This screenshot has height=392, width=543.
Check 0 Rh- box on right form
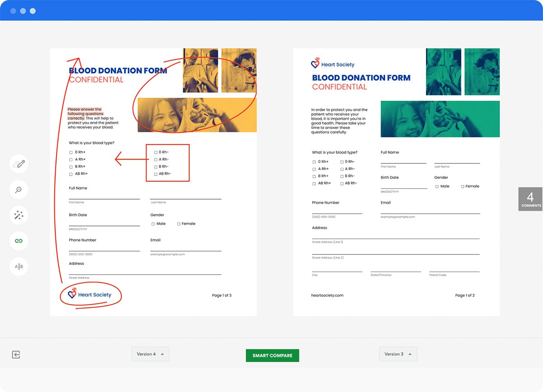[341, 162]
